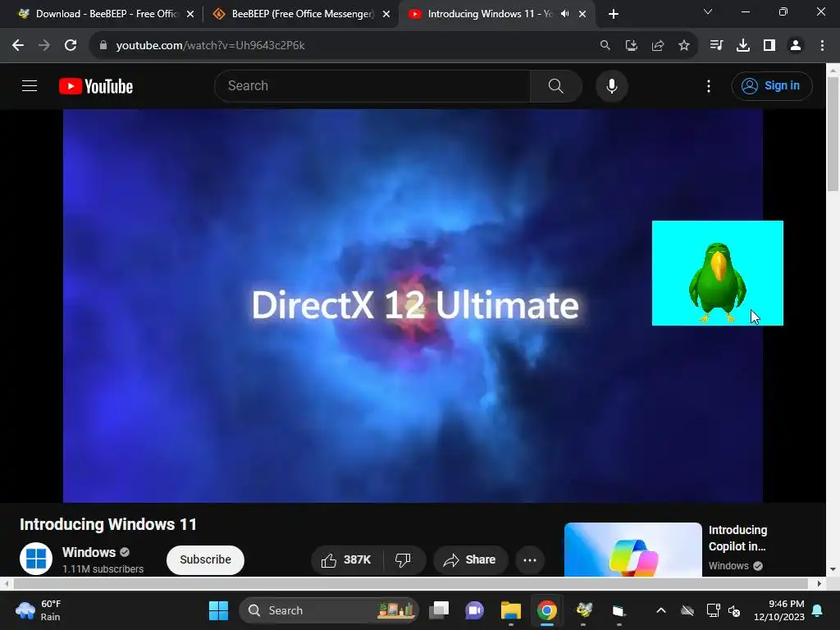Open Chrome's three-dot customize menu
The image size is (840, 630).
(822, 46)
